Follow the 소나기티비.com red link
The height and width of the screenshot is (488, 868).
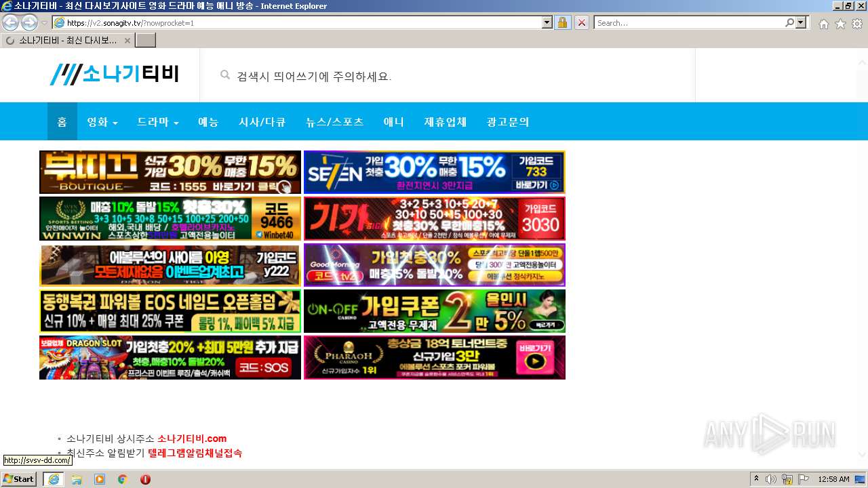click(192, 439)
